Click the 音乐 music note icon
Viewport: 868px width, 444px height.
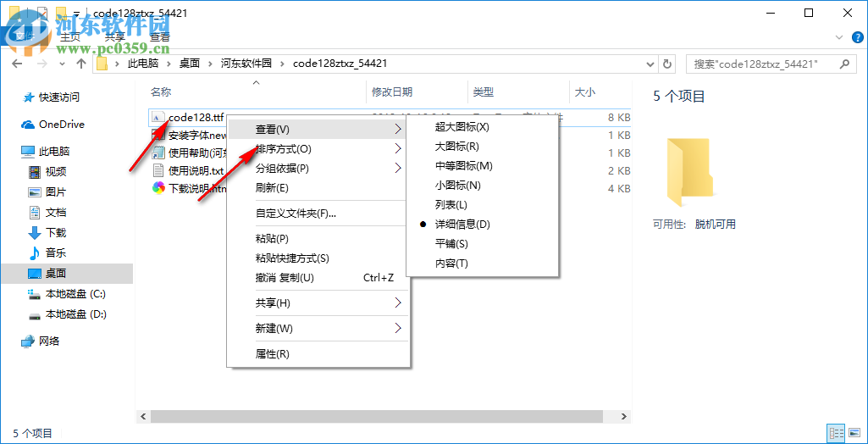(35, 253)
